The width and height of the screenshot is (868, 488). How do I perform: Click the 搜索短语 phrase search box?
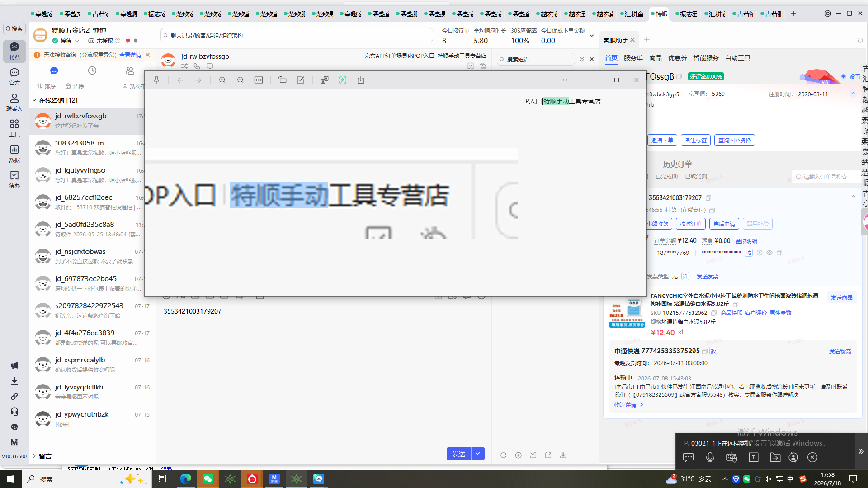[536, 59]
